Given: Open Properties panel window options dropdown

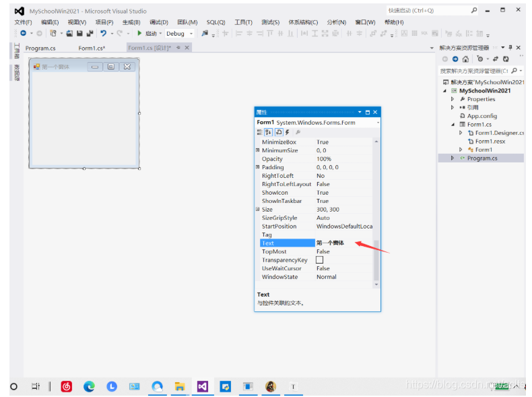Looking at the screenshot, I should click(360, 112).
